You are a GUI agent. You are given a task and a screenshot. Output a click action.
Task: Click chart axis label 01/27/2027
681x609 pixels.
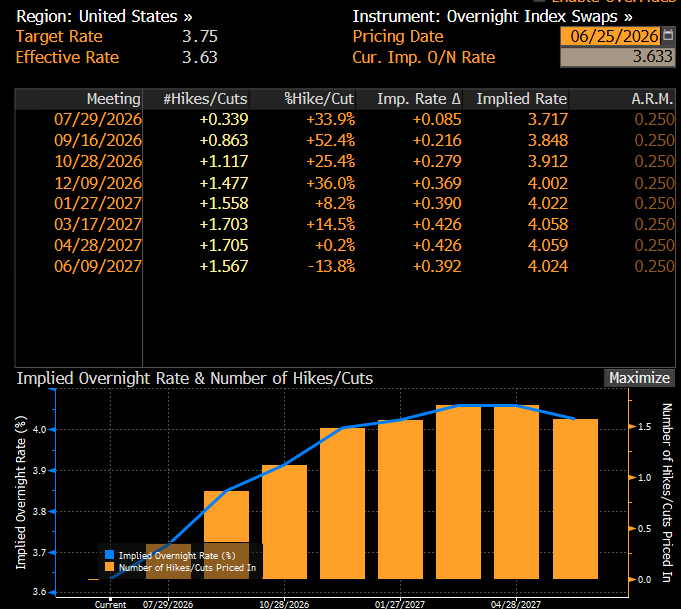click(x=400, y=604)
